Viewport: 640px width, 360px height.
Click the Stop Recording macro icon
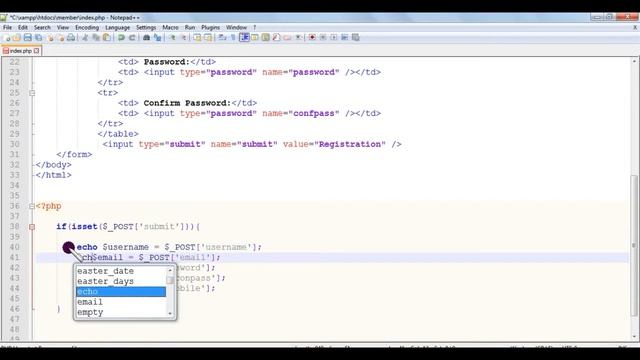click(323, 38)
